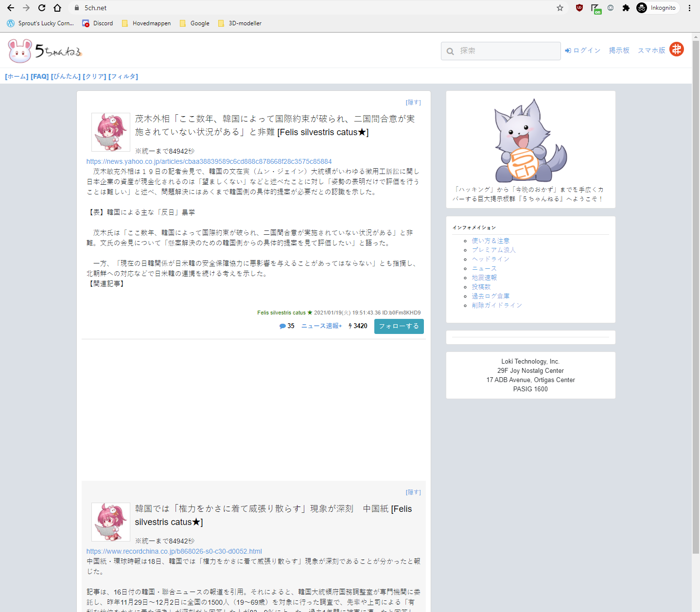
Task: Click the 5ちゃんねる bunny logo
Action: pyautogui.click(x=20, y=50)
